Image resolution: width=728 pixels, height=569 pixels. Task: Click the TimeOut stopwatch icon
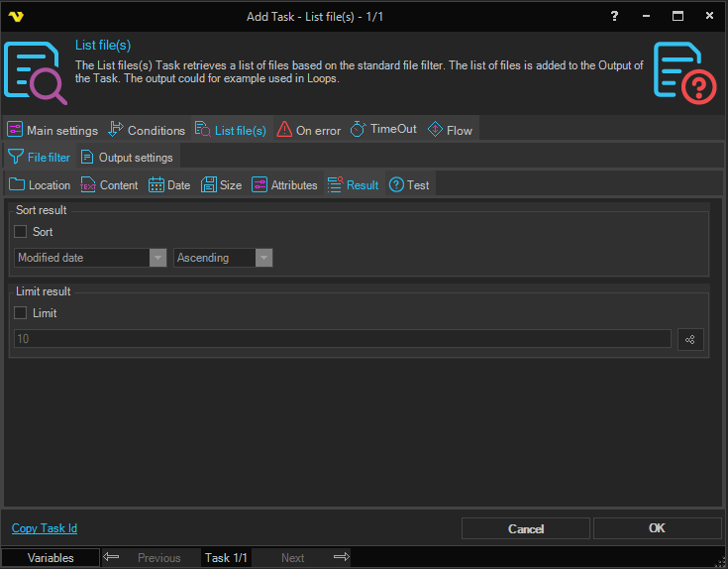[359, 130]
